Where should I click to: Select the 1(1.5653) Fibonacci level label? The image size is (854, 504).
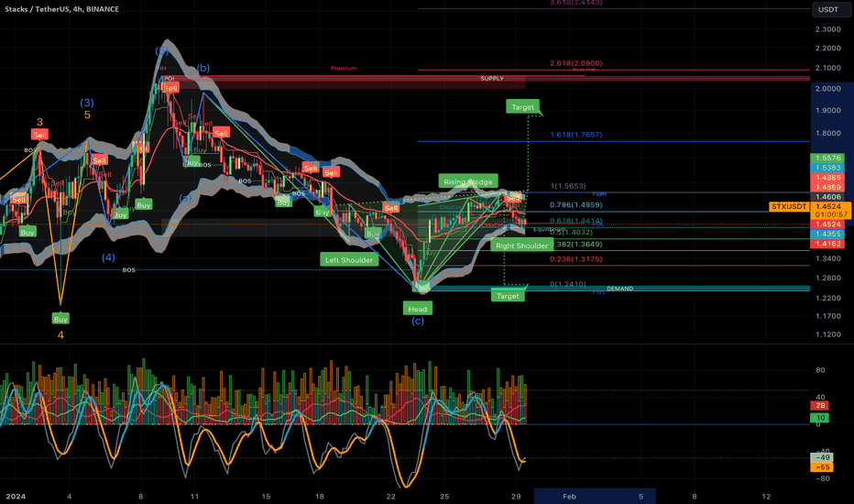coord(568,186)
